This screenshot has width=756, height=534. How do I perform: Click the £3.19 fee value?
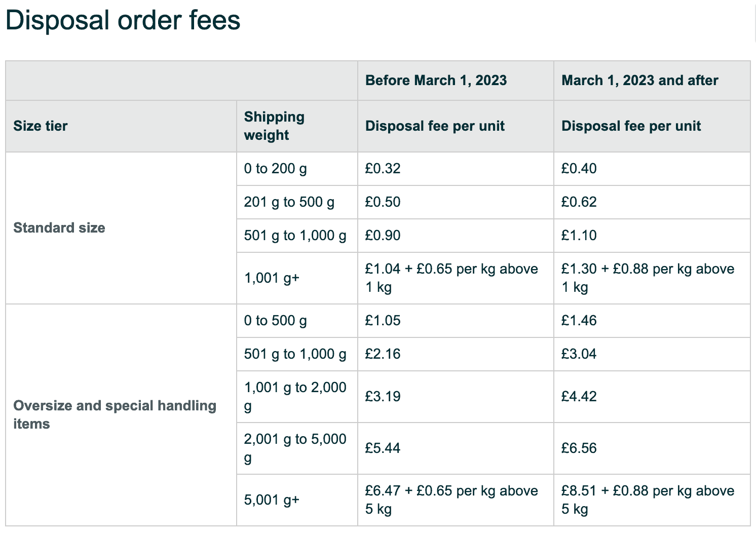383,396
